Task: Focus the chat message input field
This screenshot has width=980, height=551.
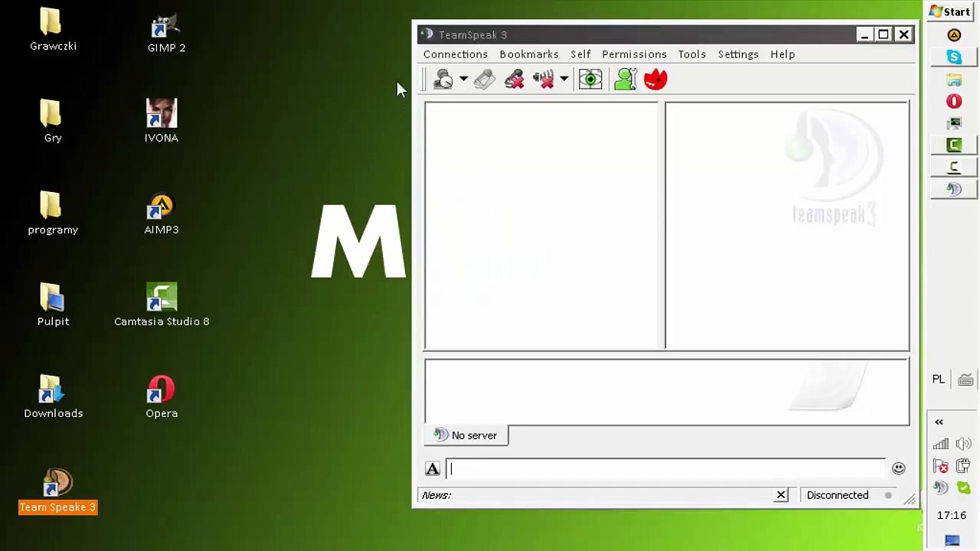Action: pos(666,469)
